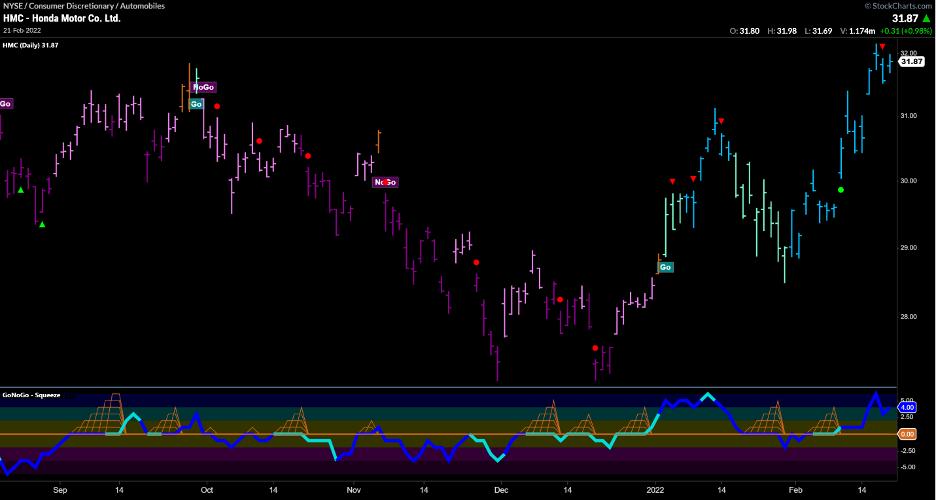Image resolution: width=936 pixels, height=500 pixels.
Task: Select the O: 31.80 open value
Action: point(746,31)
